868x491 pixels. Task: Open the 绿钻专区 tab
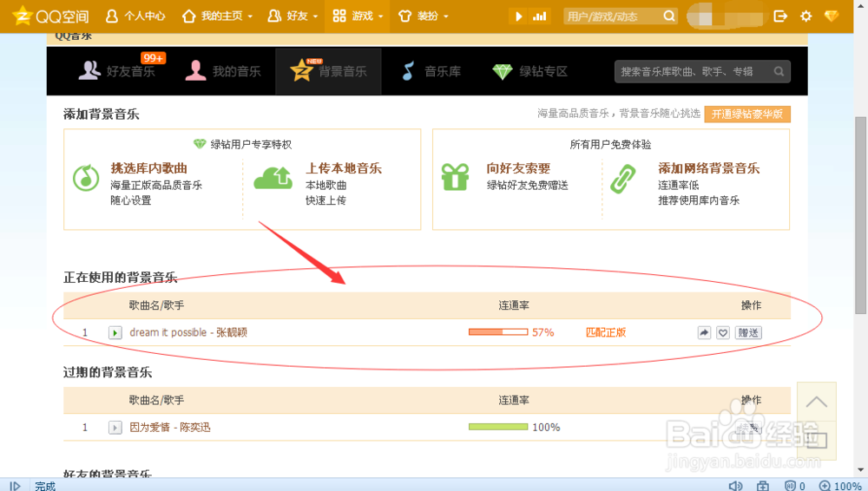point(529,71)
